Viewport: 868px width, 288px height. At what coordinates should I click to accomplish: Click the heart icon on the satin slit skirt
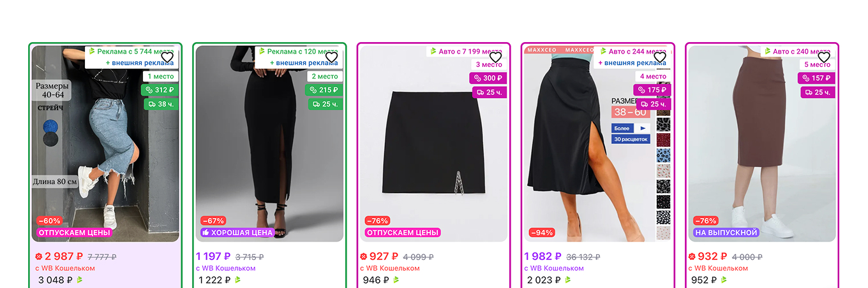point(660,57)
